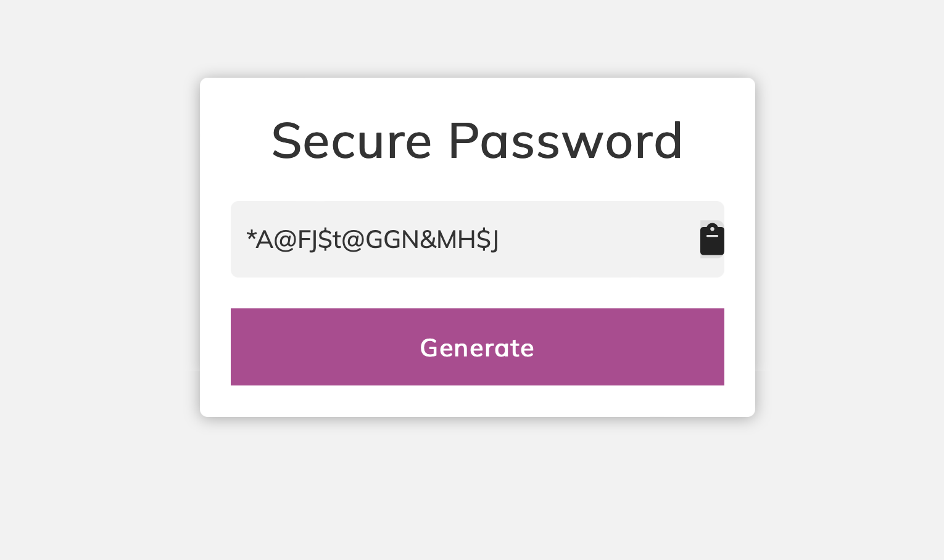Select the copy-to-clipboard icon beside the password

712,239
